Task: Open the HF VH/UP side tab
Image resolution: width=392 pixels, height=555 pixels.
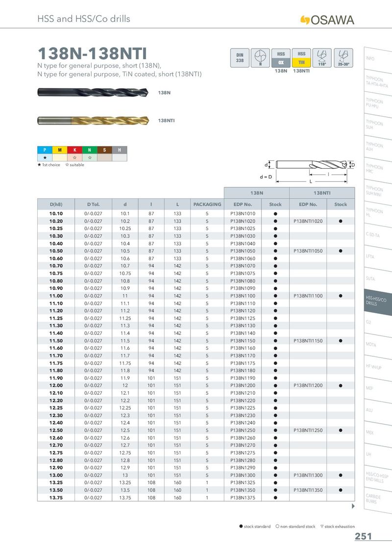Action: tap(377, 367)
